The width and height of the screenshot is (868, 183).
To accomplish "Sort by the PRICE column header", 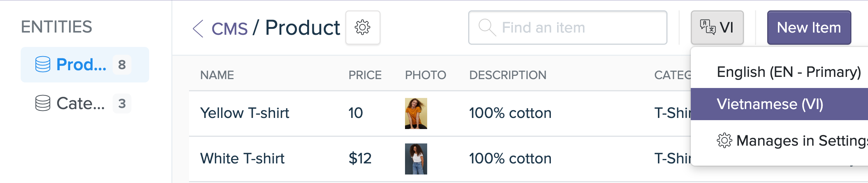I will pos(365,75).
